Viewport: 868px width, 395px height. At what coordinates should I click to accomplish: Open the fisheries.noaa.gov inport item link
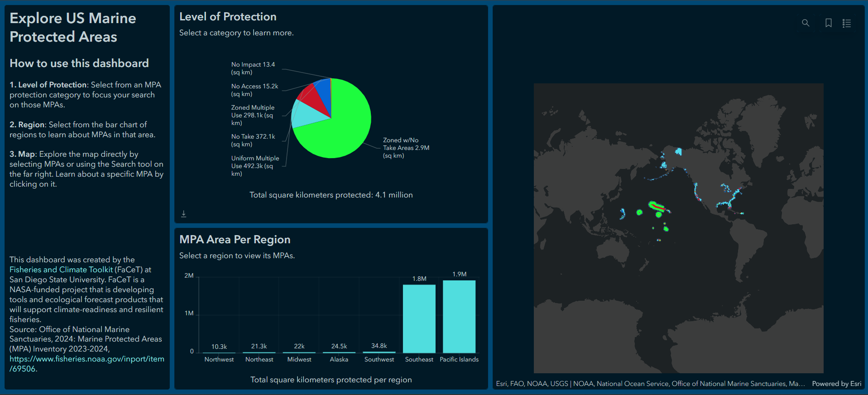click(87, 364)
